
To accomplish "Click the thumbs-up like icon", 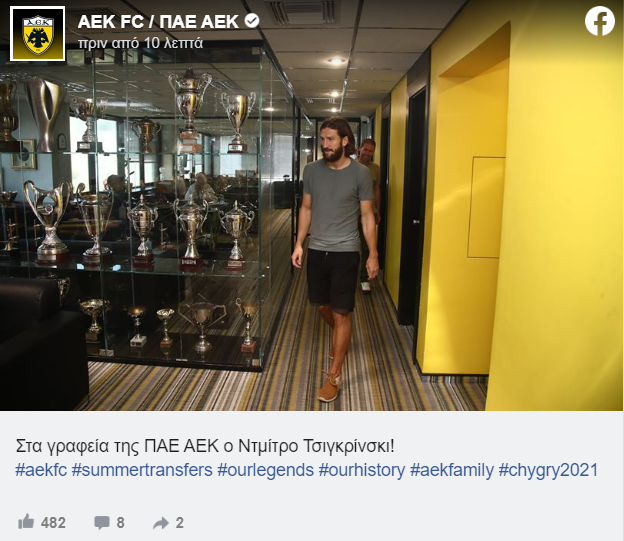I will click(26, 521).
